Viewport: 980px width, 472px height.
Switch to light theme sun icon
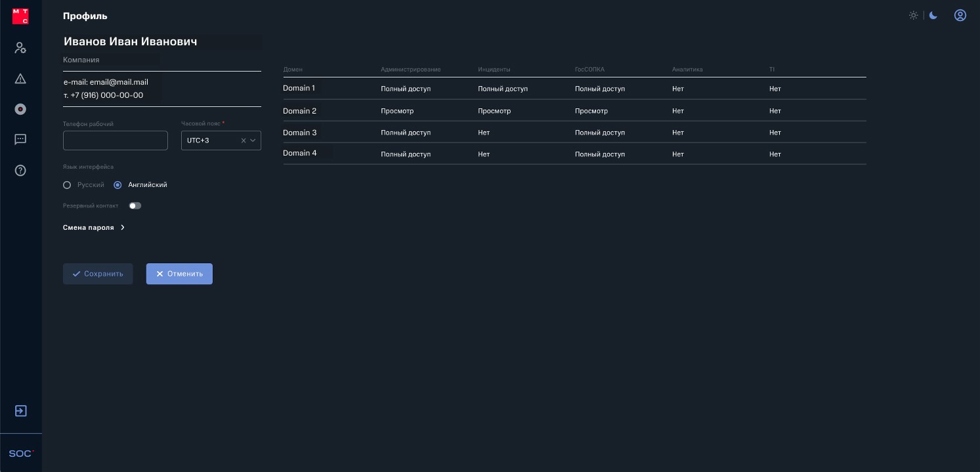[913, 16]
